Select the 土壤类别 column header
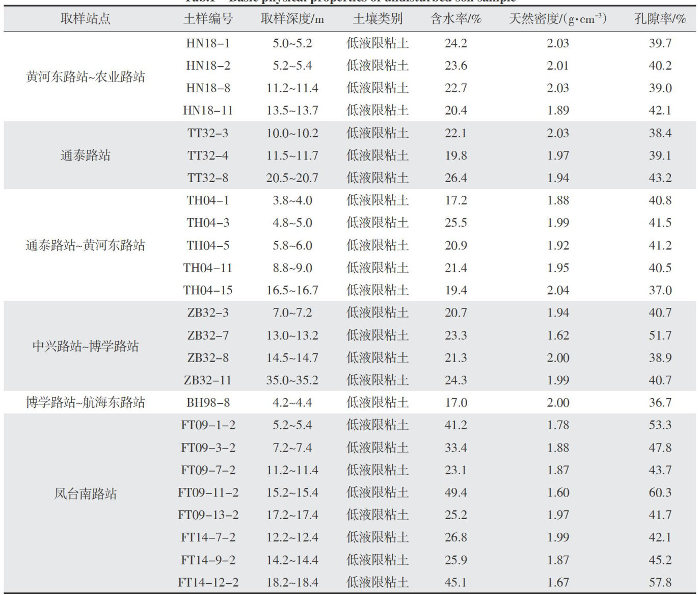700x595 pixels. coord(378,19)
